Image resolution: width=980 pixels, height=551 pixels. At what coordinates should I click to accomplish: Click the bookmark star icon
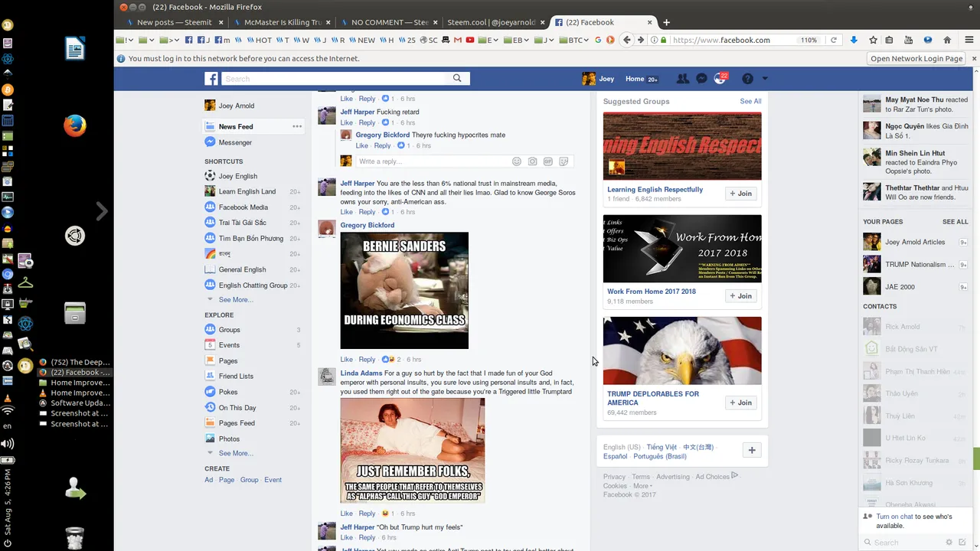[873, 40]
